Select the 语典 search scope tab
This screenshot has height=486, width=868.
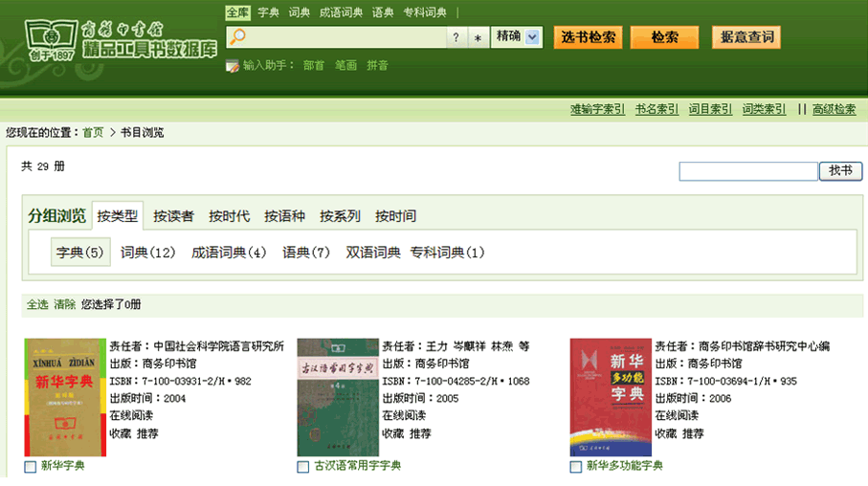click(x=383, y=12)
